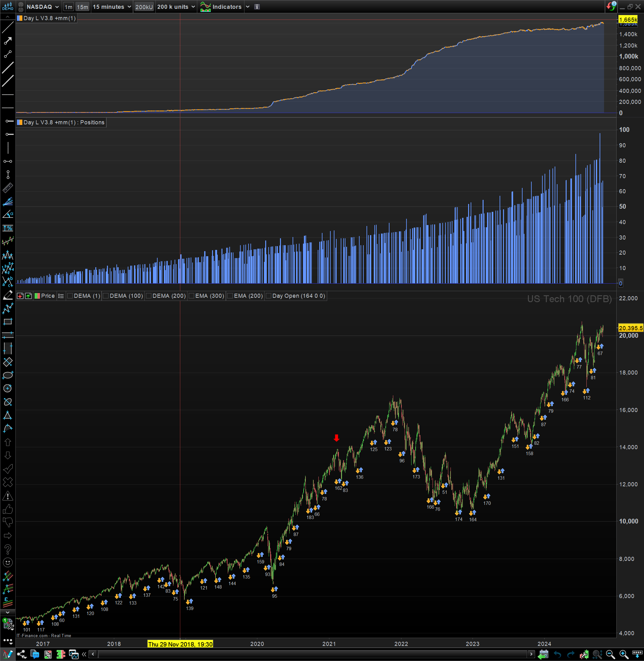Open the NASDAQ instrument dropdown
Image resolution: width=644 pixels, height=661 pixels.
pyautogui.click(x=42, y=7)
